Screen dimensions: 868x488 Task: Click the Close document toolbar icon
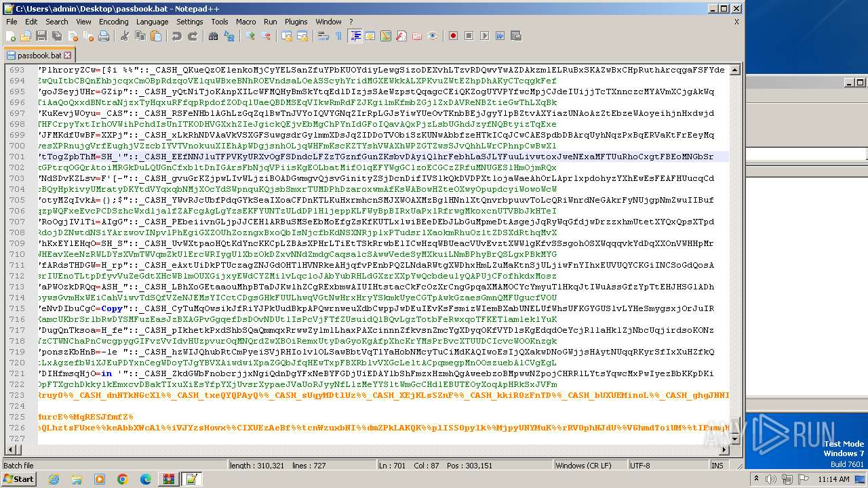coord(73,36)
